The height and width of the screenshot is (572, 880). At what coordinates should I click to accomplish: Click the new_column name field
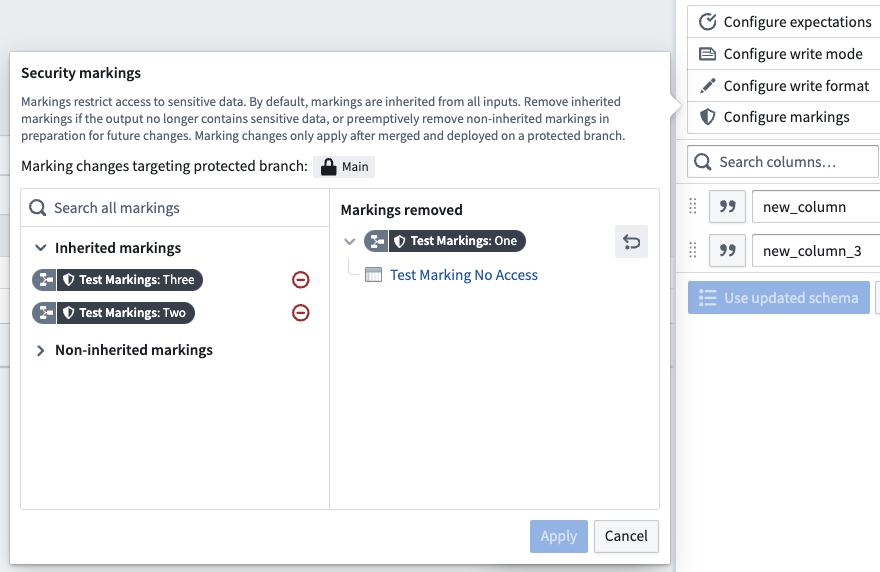point(816,207)
